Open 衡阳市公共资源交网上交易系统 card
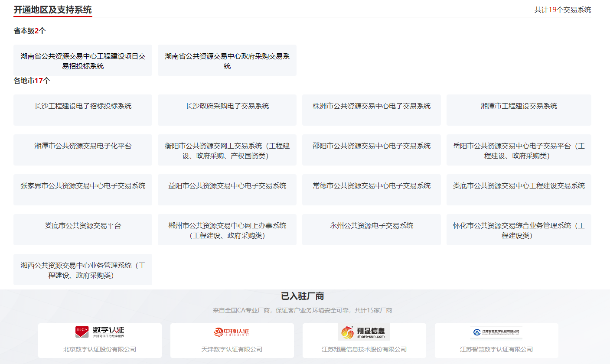The image size is (610, 364). click(x=227, y=150)
